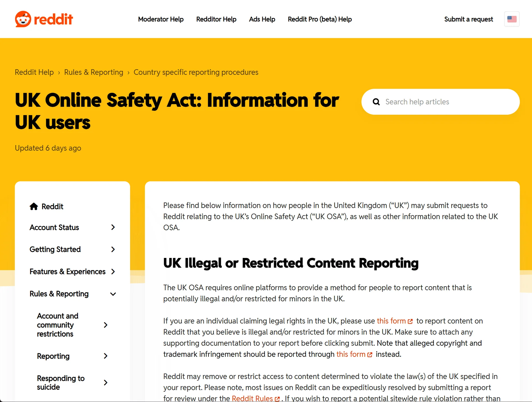Open Getting Started sidebar item
532x402 pixels.
pos(55,249)
